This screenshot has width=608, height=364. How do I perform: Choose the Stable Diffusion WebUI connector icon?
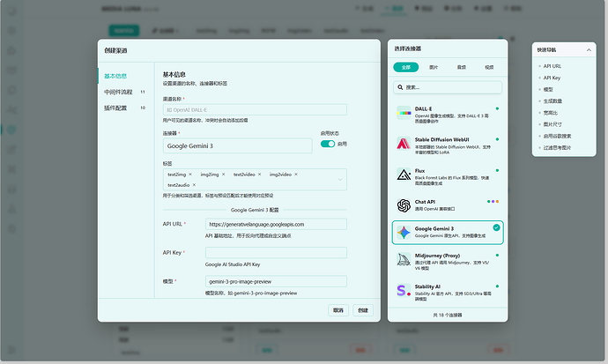click(402, 143)
